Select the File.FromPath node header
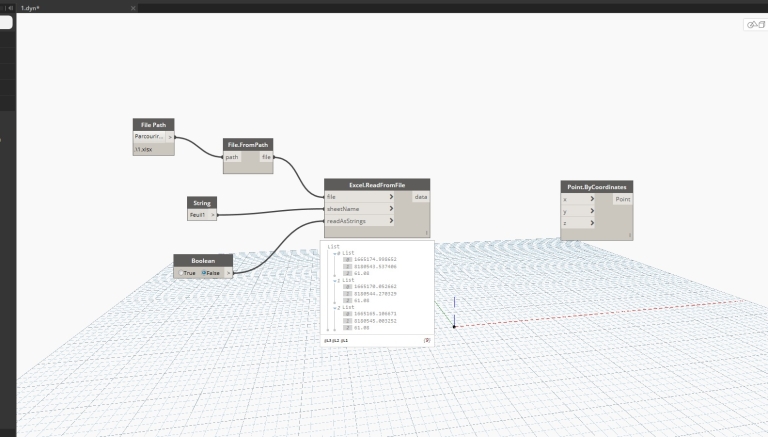This screenshot has width=768, height=437. (248, 145)
